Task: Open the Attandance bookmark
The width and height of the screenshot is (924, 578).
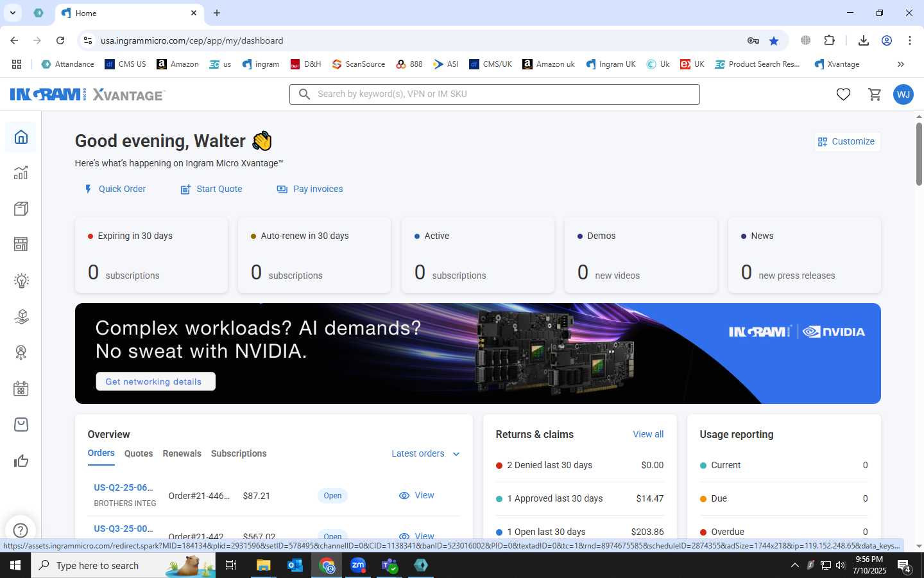Action: [68, 64]
